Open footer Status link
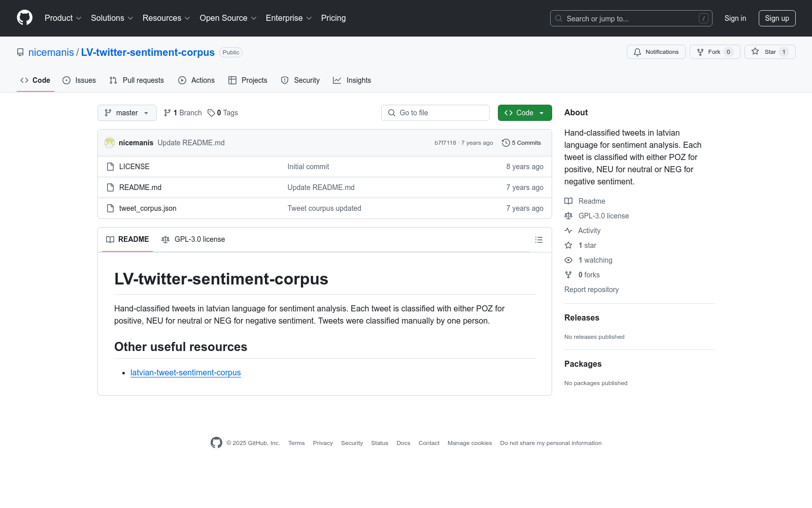This screenshot has height=508, width=812. click(380, 443)
